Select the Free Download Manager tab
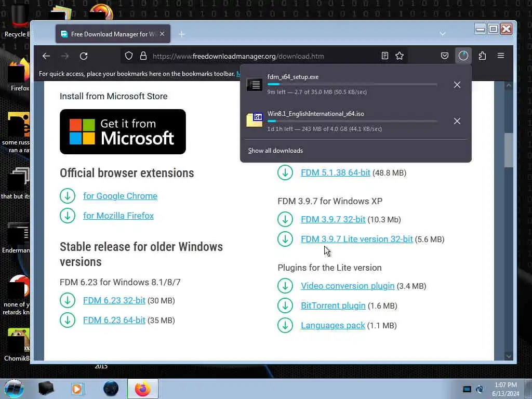This screenshot has width=532, height=399. click(113, 34)
